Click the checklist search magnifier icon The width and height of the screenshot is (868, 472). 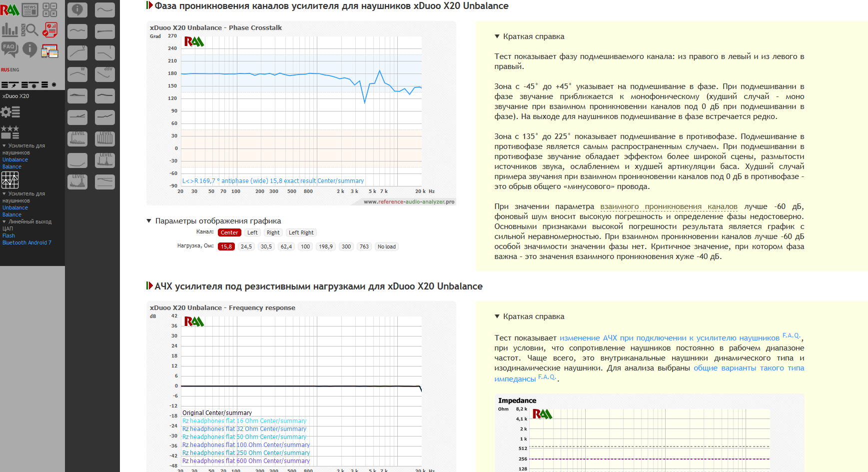click(x=30, y=30)
